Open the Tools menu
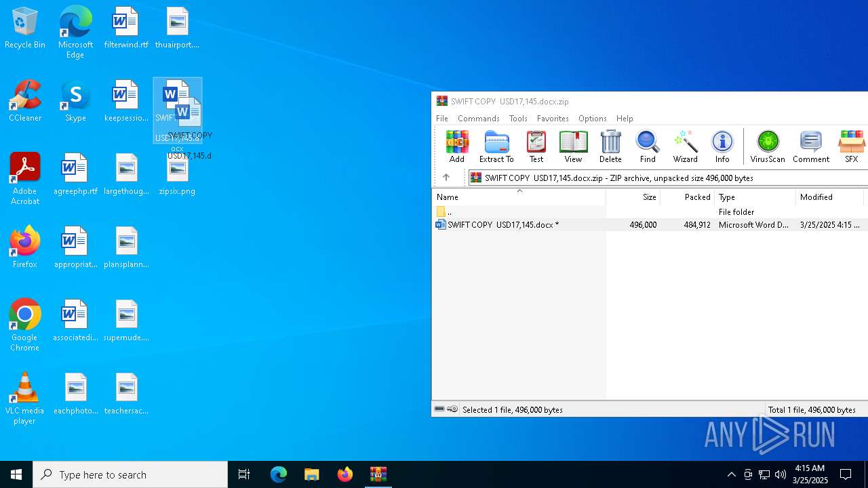This screenshot has width=868, height=488. pos(518,118)
